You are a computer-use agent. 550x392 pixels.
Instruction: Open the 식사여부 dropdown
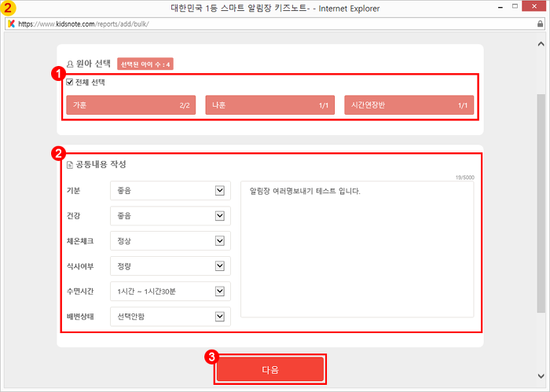[x=170, y=266]
